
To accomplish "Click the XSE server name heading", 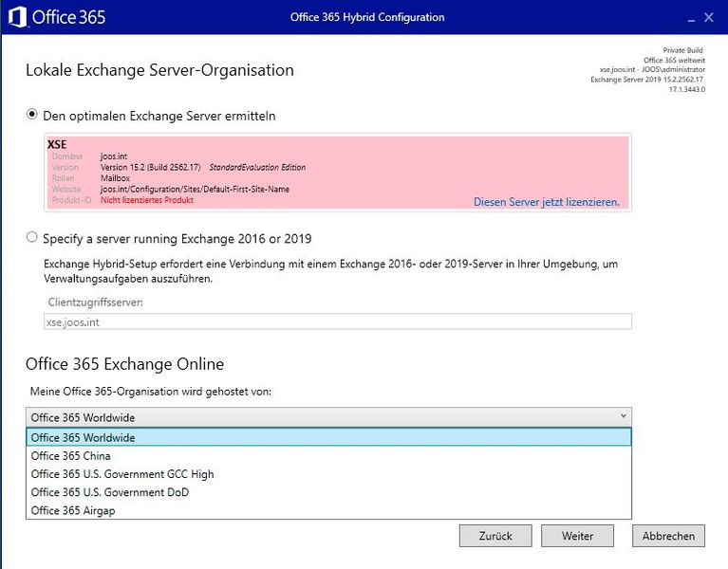I will (57, 144).
